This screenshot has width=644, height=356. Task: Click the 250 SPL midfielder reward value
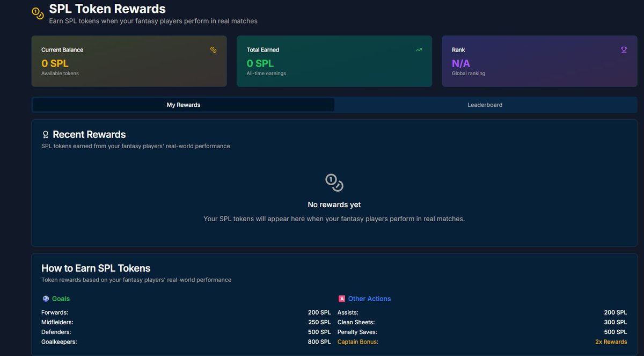click(319, 322)
